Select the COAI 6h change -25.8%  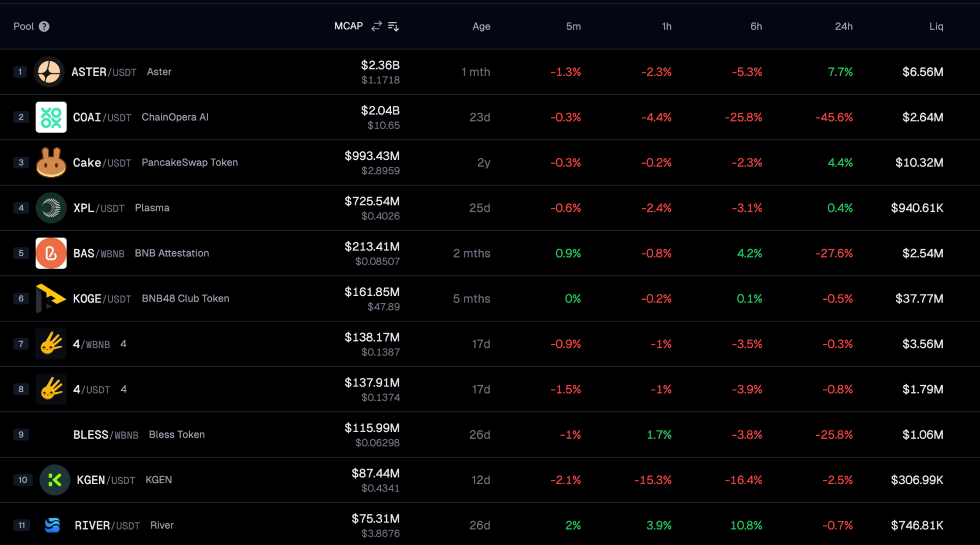744,117
